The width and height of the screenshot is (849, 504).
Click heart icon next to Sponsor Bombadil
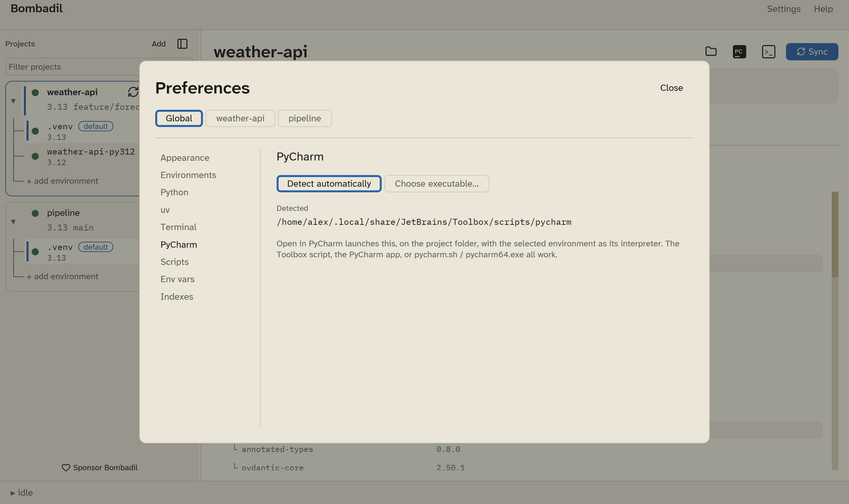pos(66,467)
